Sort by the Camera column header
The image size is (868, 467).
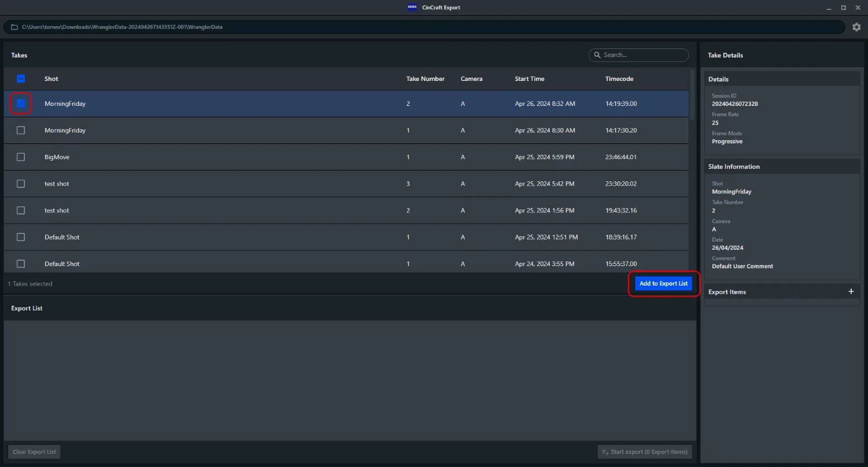click(x=471, y=79)
